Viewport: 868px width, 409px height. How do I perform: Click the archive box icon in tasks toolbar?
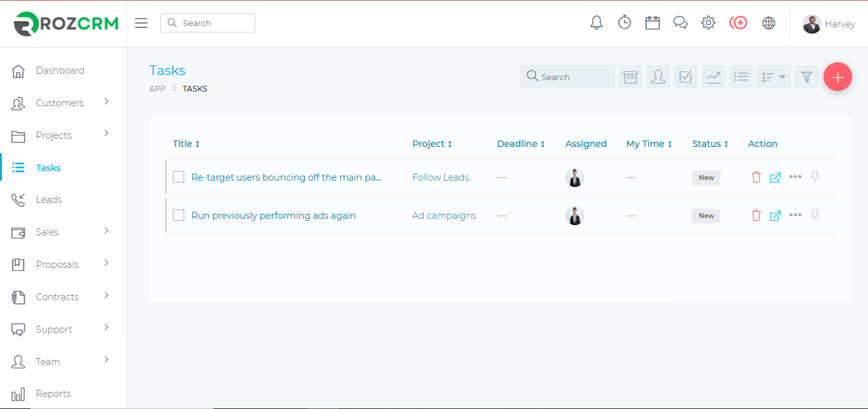(630, 77)
